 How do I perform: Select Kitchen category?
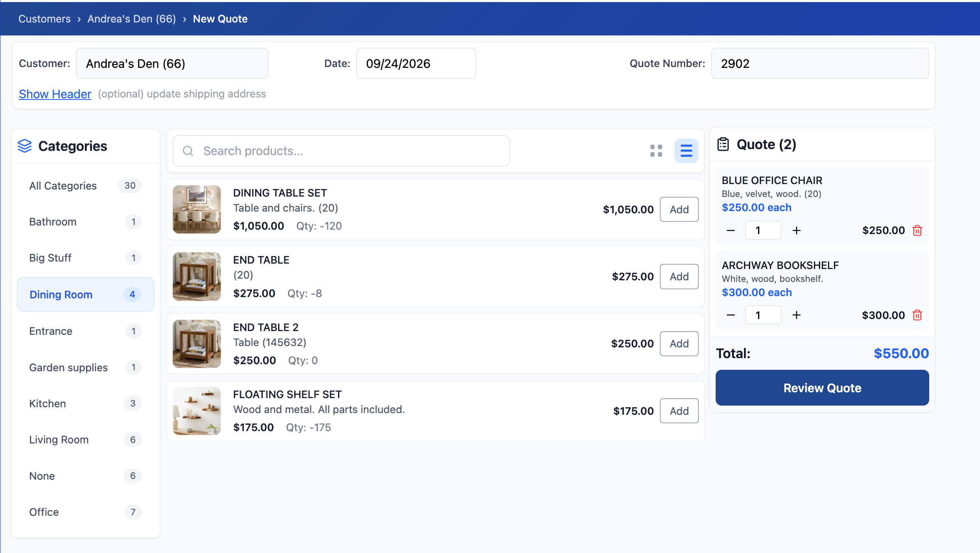click(85, 404)
